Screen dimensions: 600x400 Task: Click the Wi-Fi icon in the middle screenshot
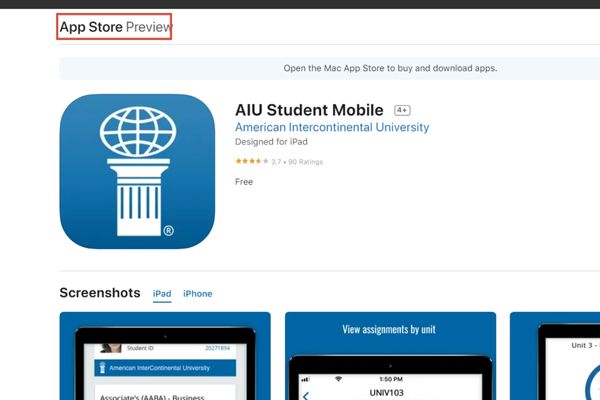(338, 379)
